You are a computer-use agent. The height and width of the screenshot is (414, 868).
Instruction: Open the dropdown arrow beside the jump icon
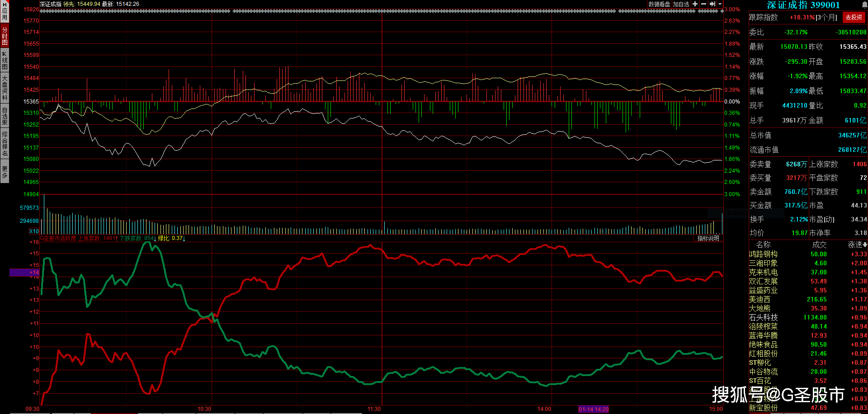(720, 4)
